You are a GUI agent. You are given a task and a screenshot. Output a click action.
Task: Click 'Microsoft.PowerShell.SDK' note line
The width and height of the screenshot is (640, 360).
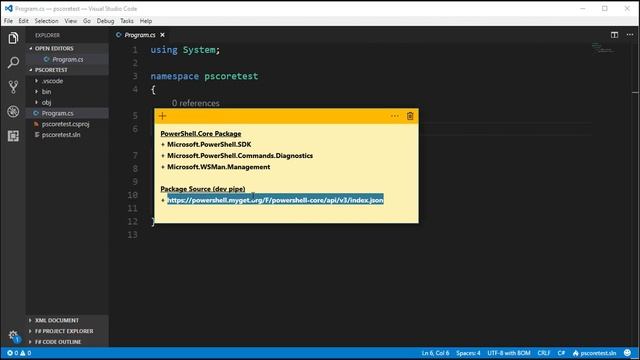tap(209, 144)
